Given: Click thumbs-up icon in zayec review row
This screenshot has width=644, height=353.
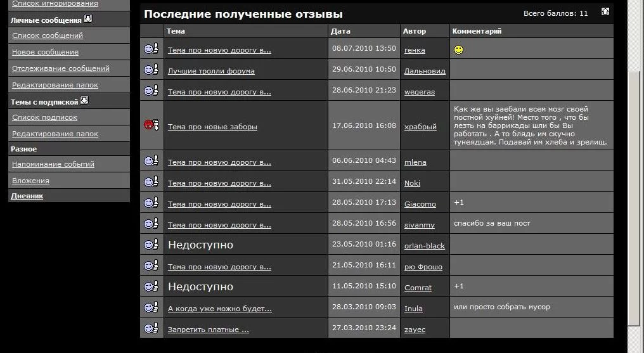Looking at the screenshot, I should point(151,328).
